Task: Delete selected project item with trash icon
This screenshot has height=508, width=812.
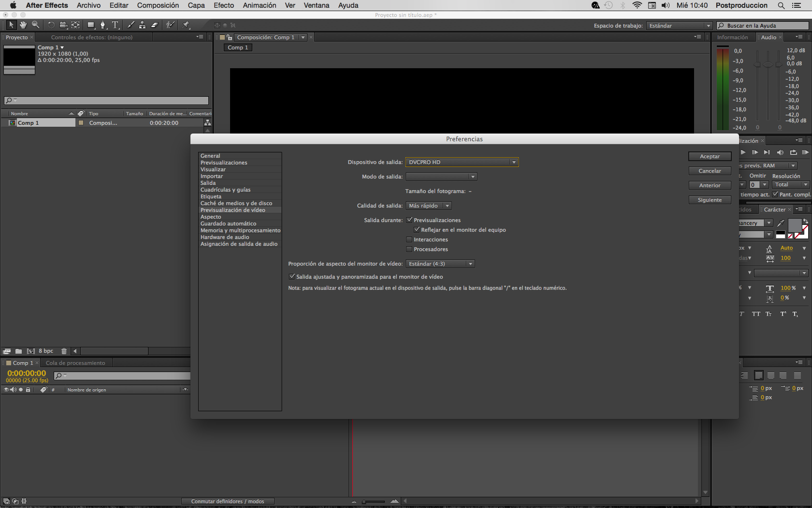Action: (x=64, y=351)
